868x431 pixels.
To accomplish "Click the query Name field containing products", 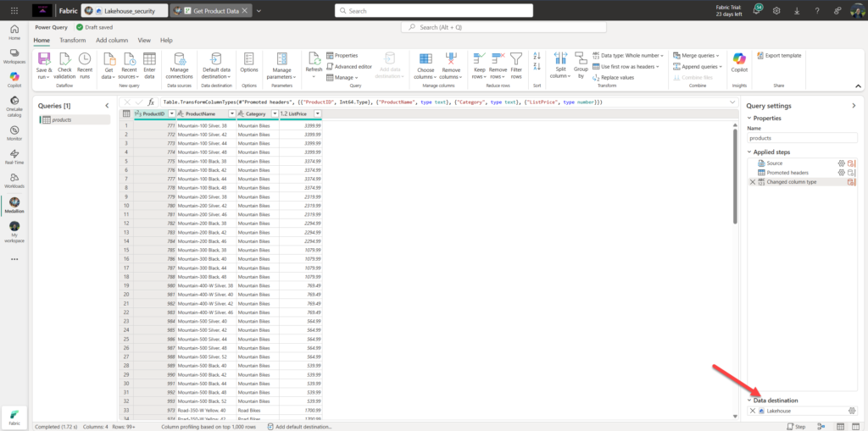I will [x=802, y=137].
